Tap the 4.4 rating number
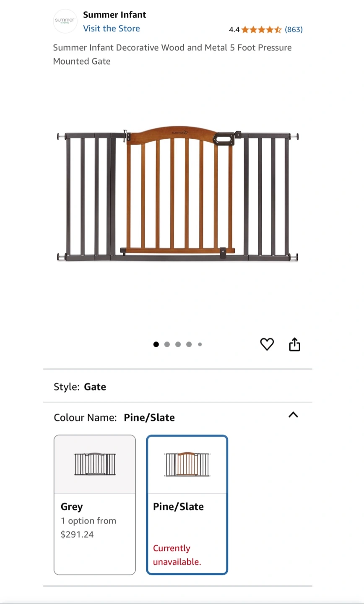Image resolution: width=364 pixels, height=604 pixels. click(234, 29)
